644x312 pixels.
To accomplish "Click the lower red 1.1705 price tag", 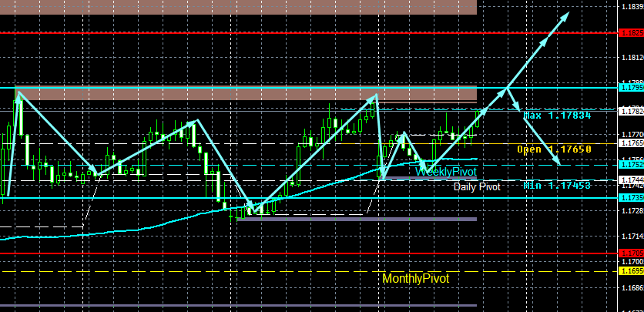I will click(x=632, y=253).
